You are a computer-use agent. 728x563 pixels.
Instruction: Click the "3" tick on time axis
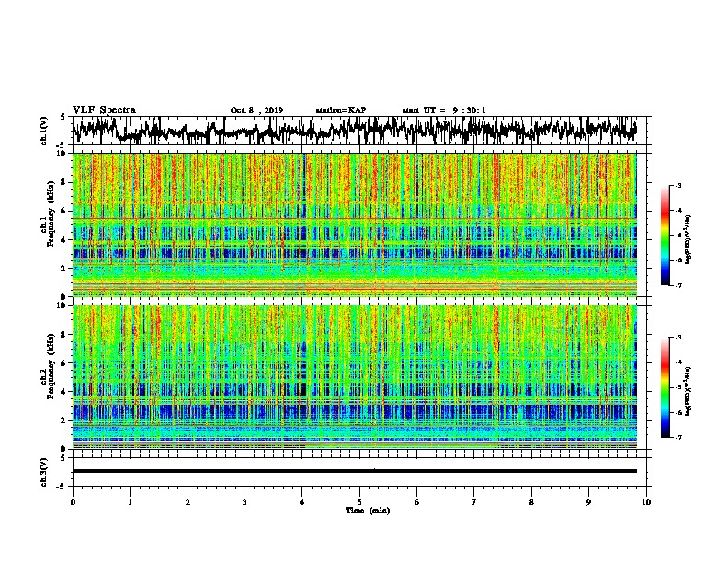245,502
